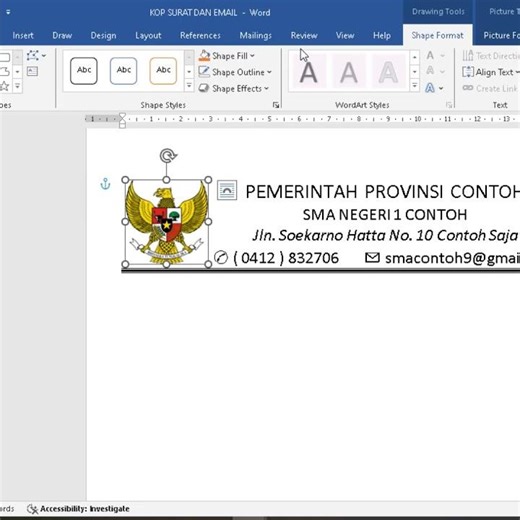Screen dimensions: 520x520
Task: Switch to the Review tab
Action: (304, 35)
